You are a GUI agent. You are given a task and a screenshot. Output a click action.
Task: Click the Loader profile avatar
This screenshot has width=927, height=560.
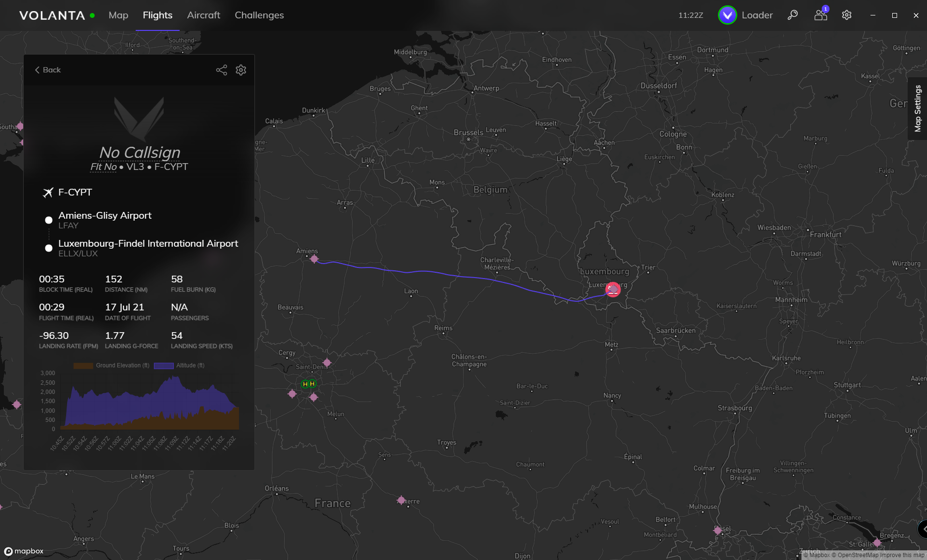point(727,15)
